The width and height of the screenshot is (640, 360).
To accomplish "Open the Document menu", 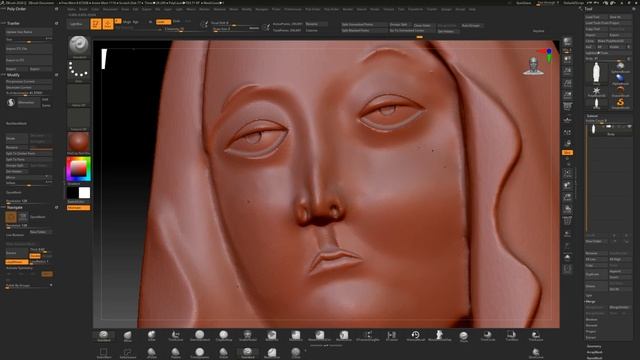I will pos(110,9).
